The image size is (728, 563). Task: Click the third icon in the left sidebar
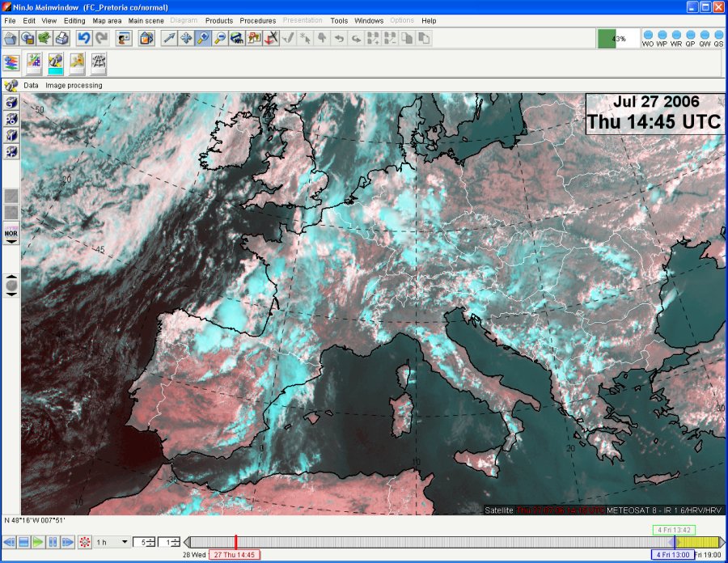click(x=11, y=135)
